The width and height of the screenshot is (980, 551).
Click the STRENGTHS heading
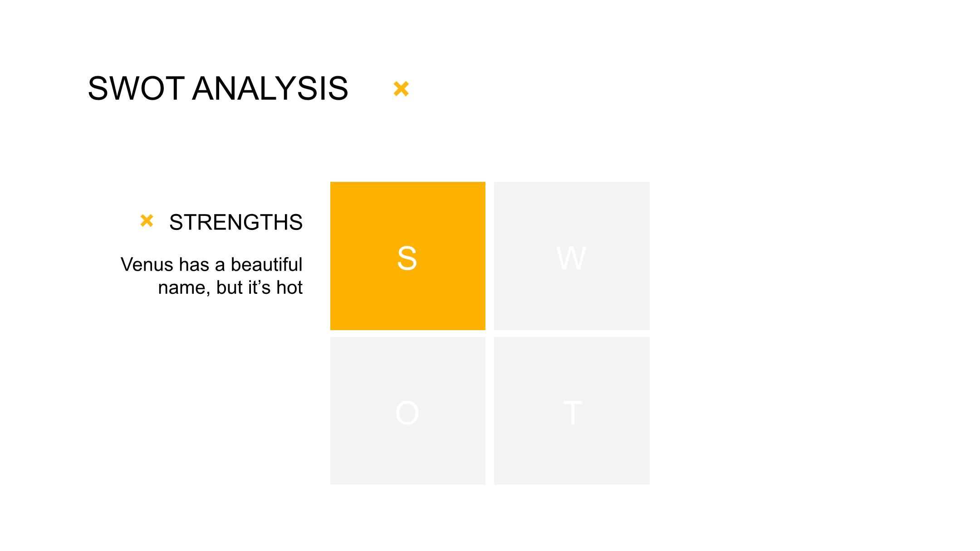click(236, 222)
